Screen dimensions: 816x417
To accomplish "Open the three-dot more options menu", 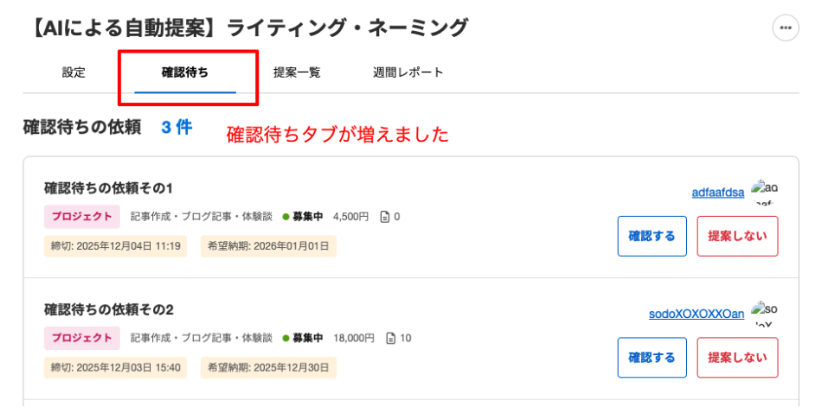I will coord(786,29).
